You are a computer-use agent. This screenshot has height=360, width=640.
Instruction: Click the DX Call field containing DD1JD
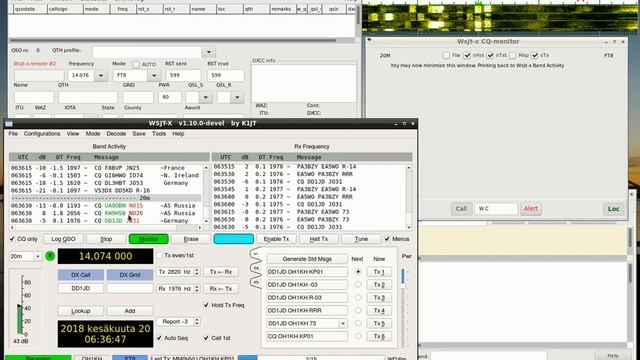pyautogui.click(x=81, y=289)
